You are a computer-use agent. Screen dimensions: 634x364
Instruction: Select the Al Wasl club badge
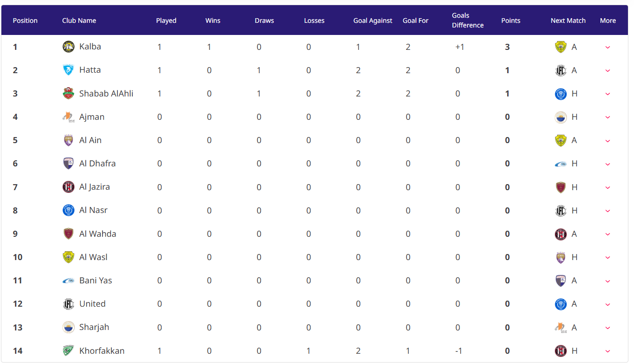coord(69,257)
